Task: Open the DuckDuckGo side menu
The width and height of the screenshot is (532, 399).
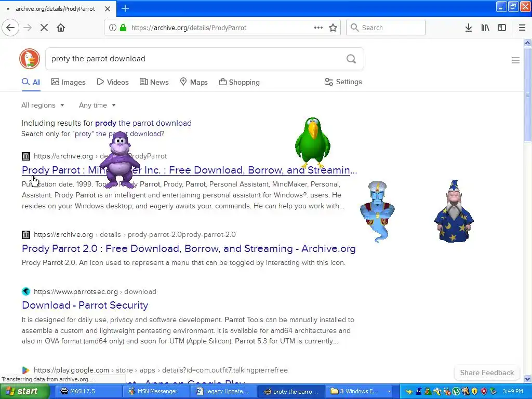Action: point(515,60)
